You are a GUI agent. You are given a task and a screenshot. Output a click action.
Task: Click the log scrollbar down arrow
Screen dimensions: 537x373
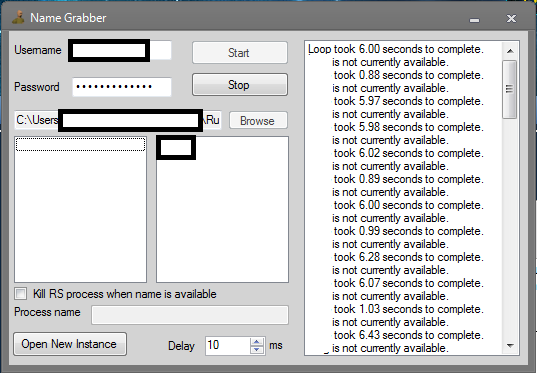pos(510,346)
